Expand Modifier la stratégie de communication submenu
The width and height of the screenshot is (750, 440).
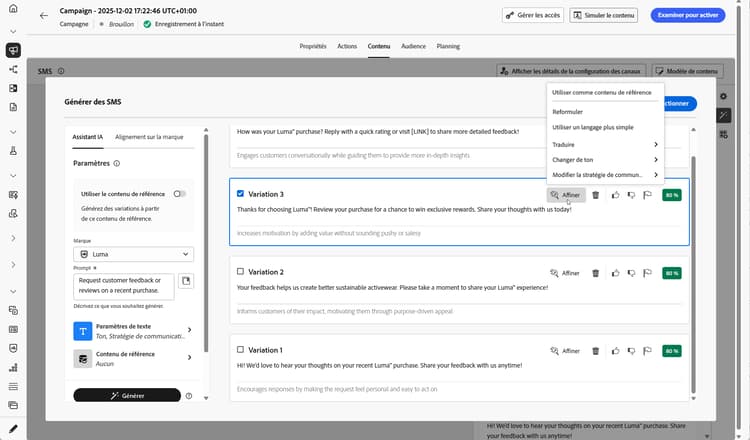point(605,175)
